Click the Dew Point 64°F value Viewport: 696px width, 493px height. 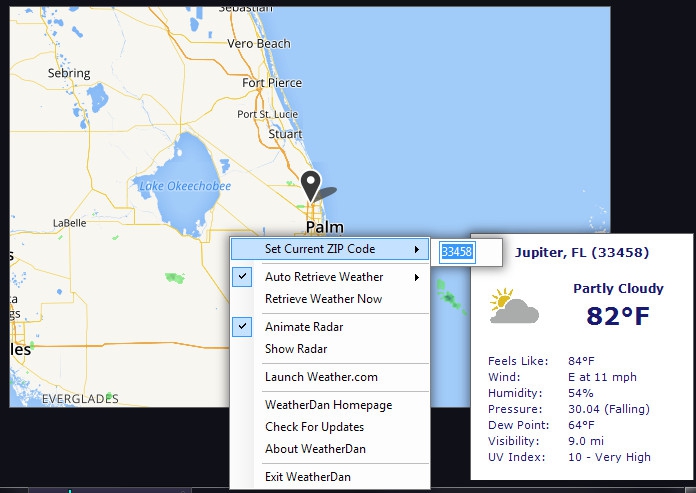(x=581, y=425)
